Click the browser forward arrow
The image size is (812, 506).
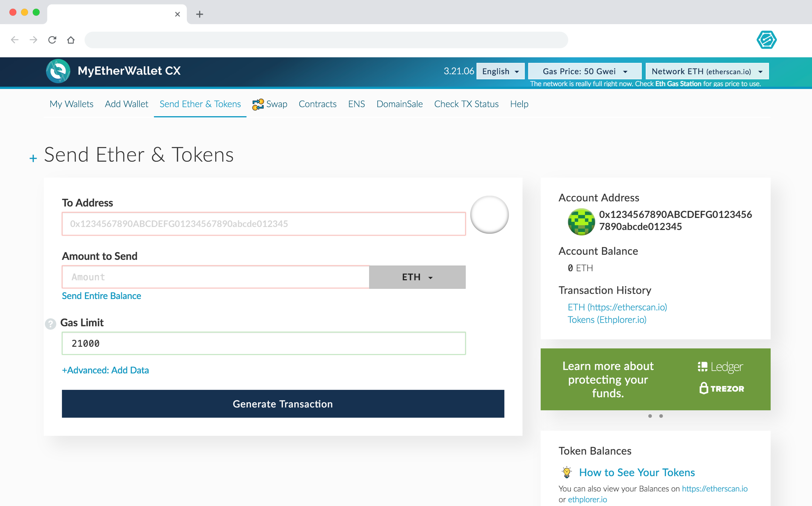(x=33, y=40)
